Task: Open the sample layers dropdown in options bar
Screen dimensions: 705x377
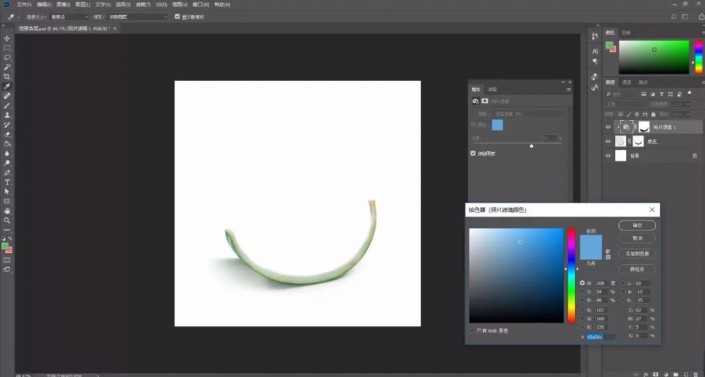Action: coord(137,17)
